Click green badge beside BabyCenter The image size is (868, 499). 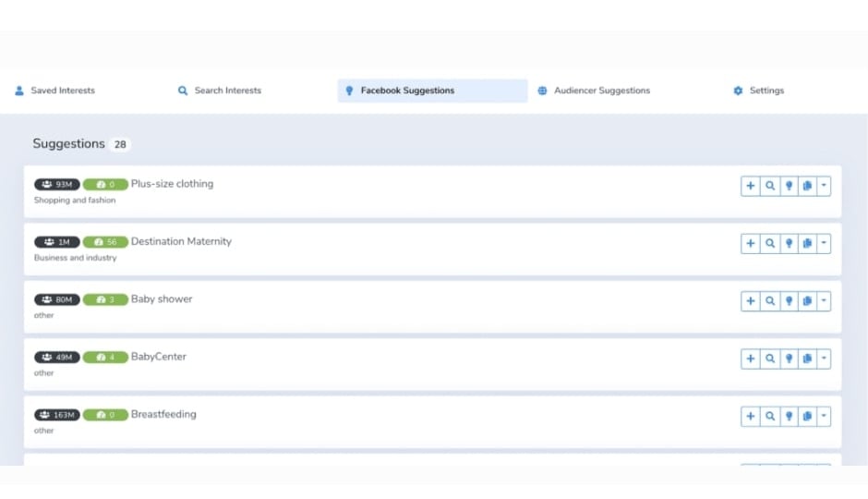pos(105,358)
